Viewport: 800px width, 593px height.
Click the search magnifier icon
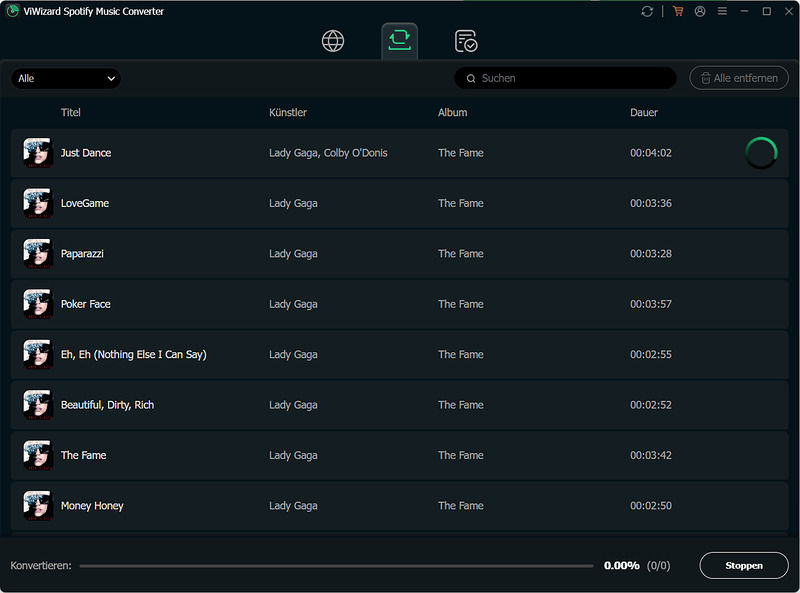click(x=471, y=79)
